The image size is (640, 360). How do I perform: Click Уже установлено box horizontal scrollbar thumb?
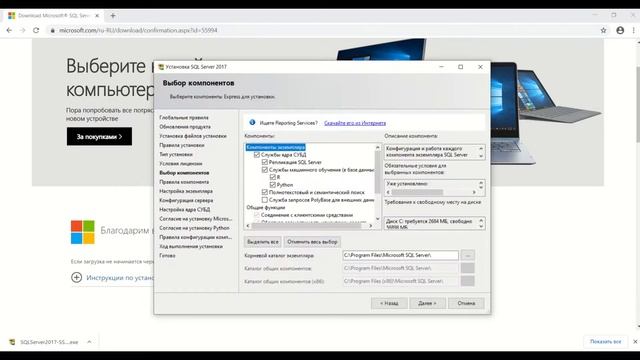click(417, 192)
